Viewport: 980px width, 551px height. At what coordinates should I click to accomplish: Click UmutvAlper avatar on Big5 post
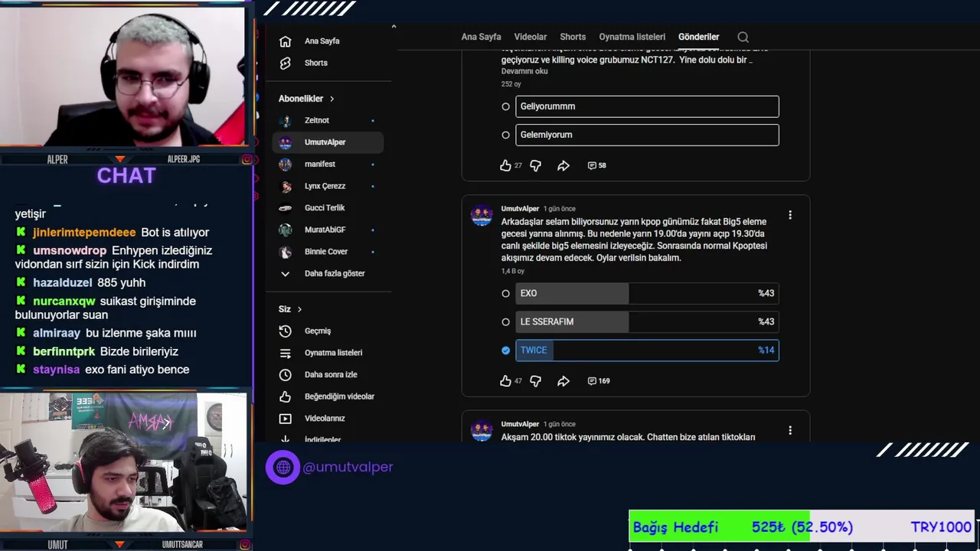(x=482, y=216)
